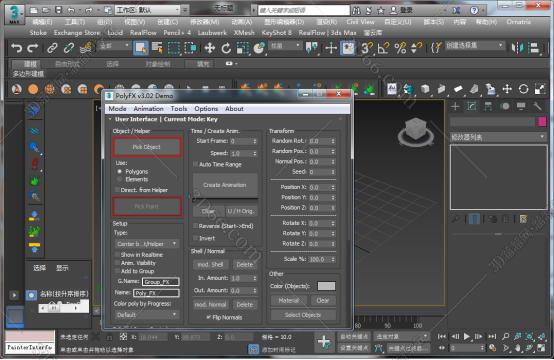Select the Polygons radio option

click(x=119, y=171)
